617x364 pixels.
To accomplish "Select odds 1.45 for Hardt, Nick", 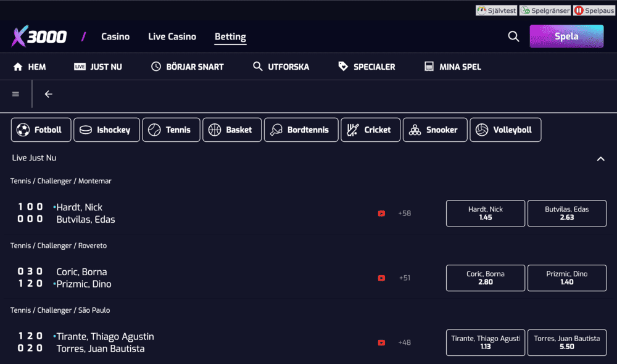I will 485,213.
